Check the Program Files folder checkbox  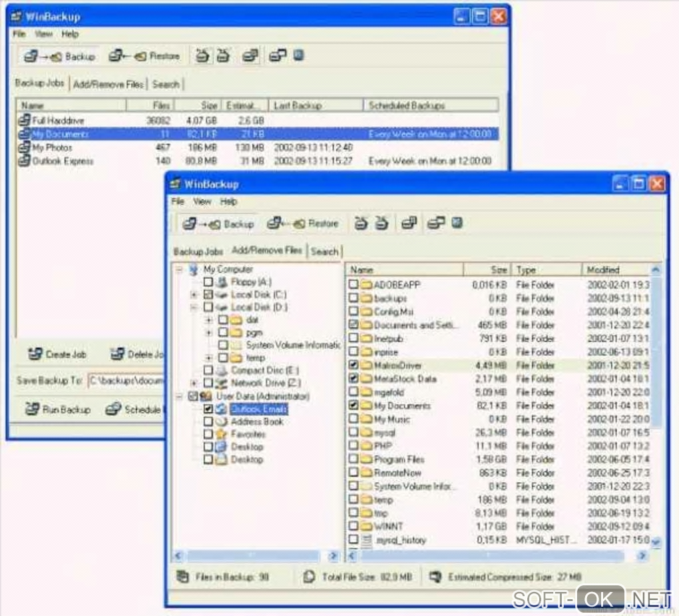(353, 459)
